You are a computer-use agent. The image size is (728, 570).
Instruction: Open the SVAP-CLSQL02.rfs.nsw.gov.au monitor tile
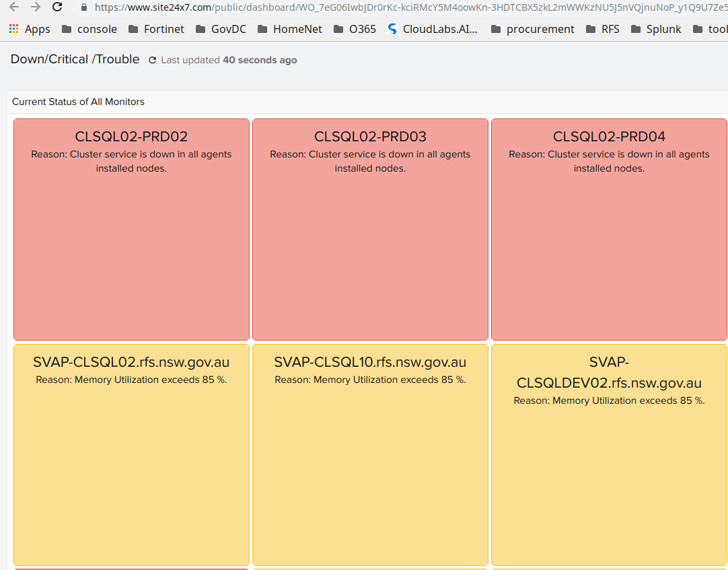coord(131,455)
